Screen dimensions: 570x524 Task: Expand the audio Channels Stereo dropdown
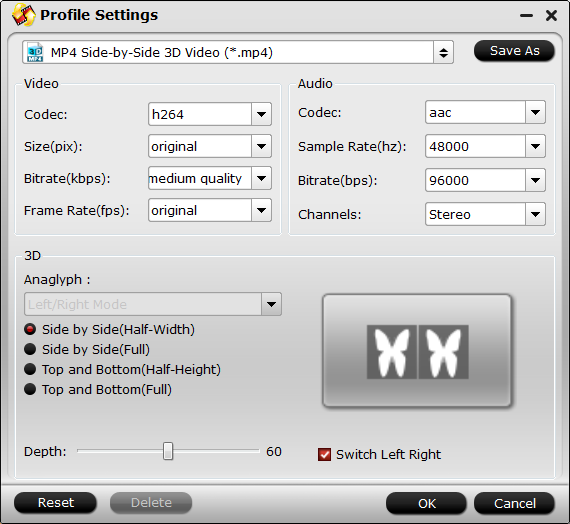point(535,214)
